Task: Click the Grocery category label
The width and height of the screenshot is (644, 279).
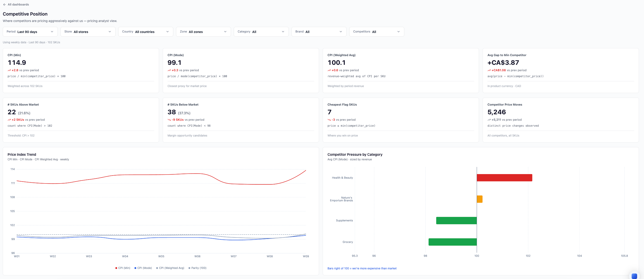Action: click(x=348, y=242)
